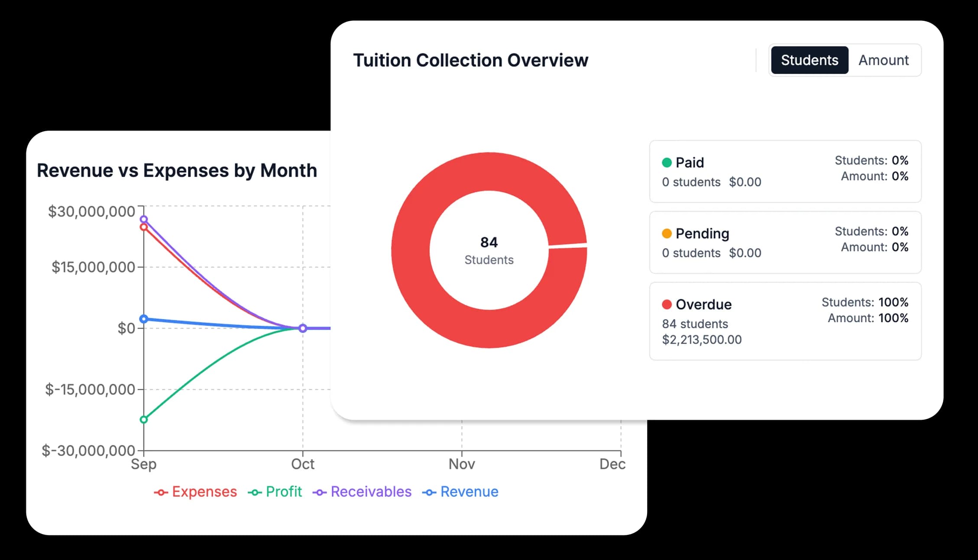Screen dimensions: 978x560
Task: Click the Tuition Collection Overview heading
Action: tap(471, 60)
